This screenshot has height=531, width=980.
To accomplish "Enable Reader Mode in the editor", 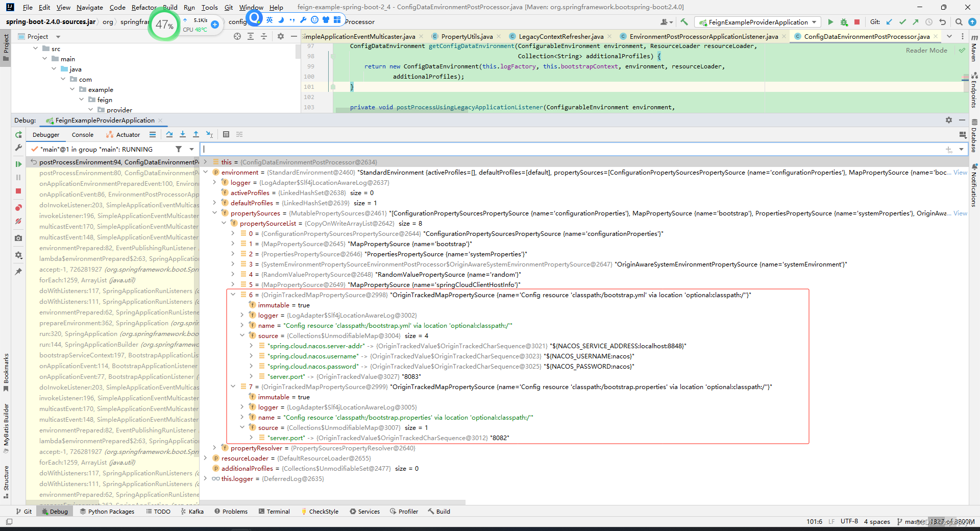I will [927, 50].
